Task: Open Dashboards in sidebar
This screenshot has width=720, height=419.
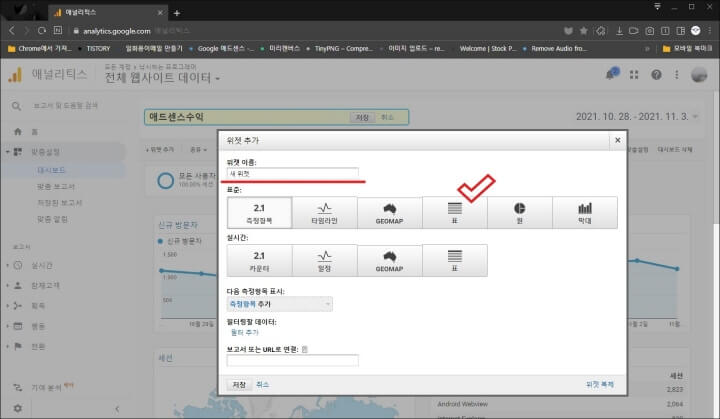Action: click(51, 170)
